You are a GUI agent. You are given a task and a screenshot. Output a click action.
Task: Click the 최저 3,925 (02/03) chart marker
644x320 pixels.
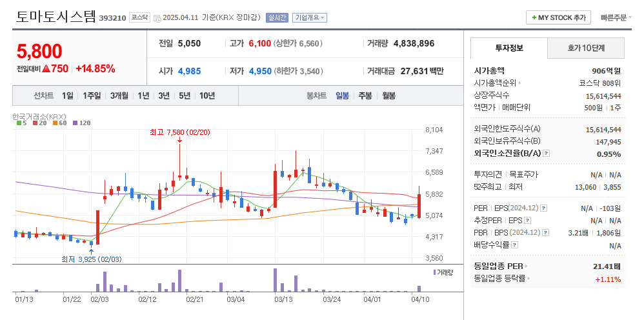coord(91,259)
